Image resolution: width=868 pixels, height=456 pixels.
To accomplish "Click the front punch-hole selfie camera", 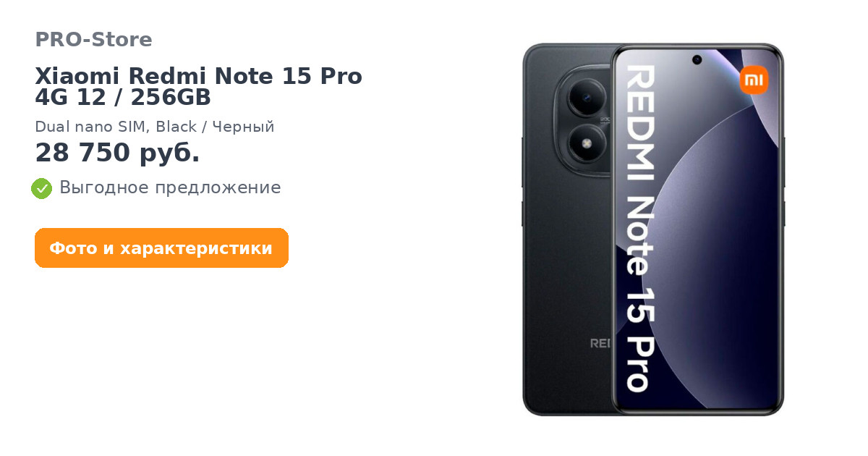I will click(697, 59).
